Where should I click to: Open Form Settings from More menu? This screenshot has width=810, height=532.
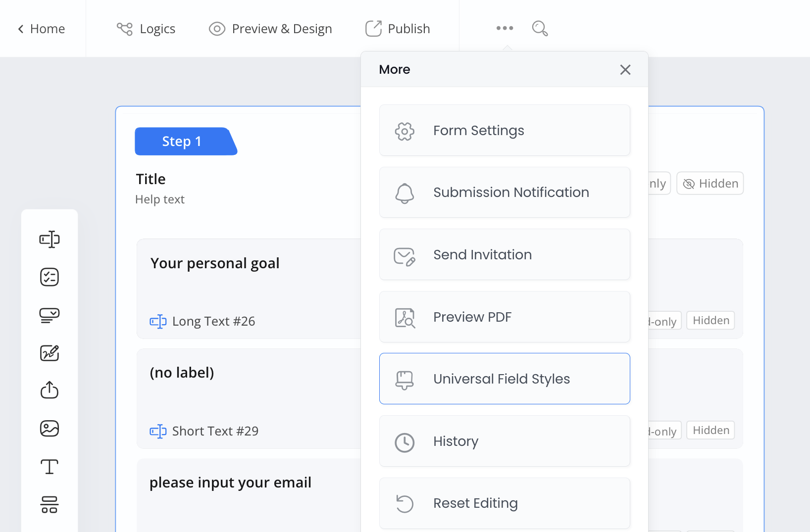coord(505,131)
